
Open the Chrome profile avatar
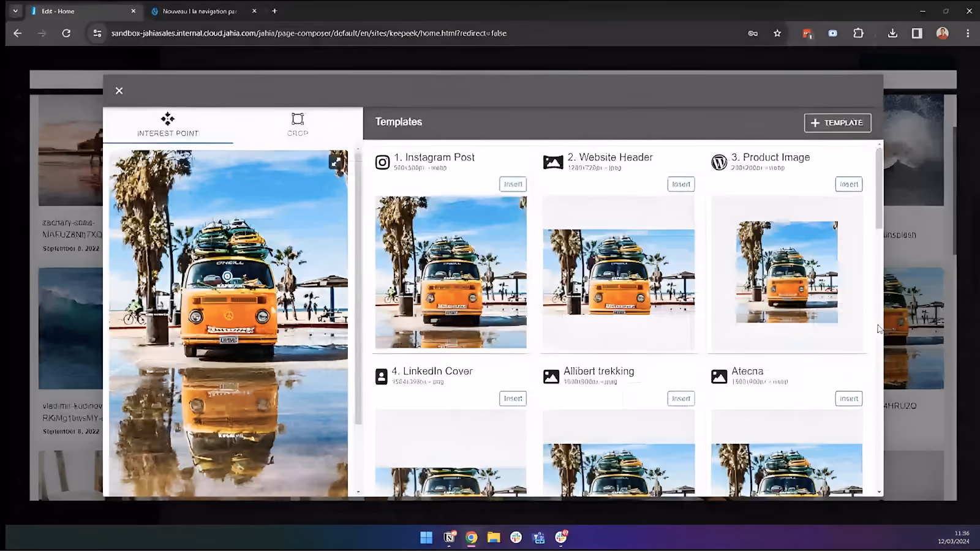click(x=943, y=33)
